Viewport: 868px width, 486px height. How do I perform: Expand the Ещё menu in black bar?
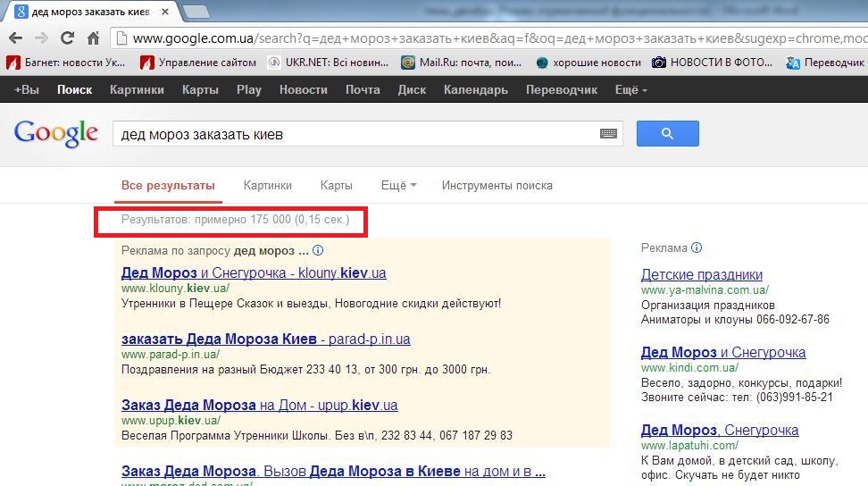pyautogui.click(x=630, y=89)
